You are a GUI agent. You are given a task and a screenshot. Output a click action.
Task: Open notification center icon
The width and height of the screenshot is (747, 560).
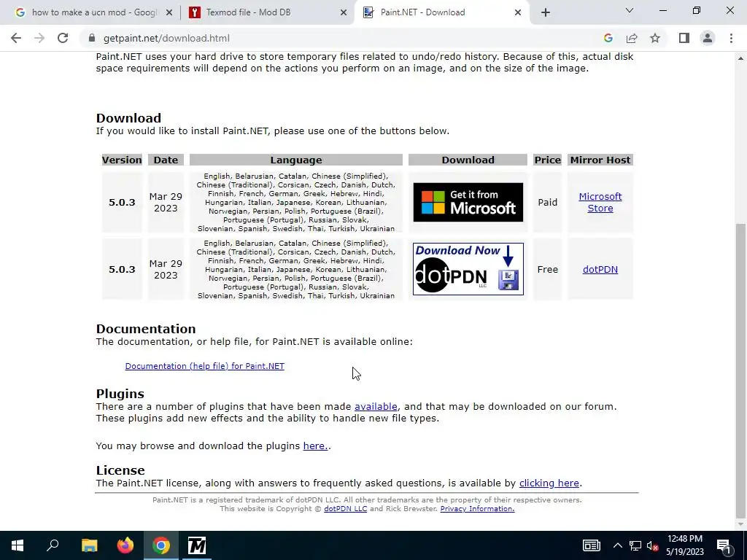pyautogui.click(x=724, y=545)
